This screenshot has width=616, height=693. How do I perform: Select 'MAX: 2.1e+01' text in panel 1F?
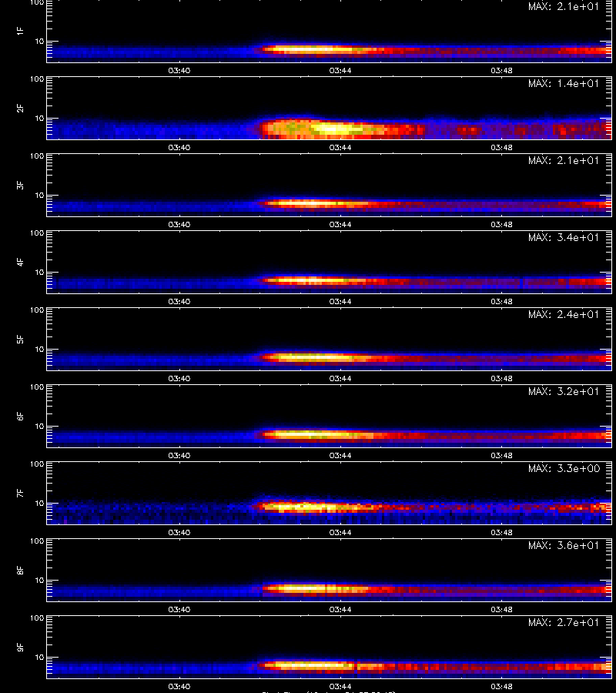564,7
